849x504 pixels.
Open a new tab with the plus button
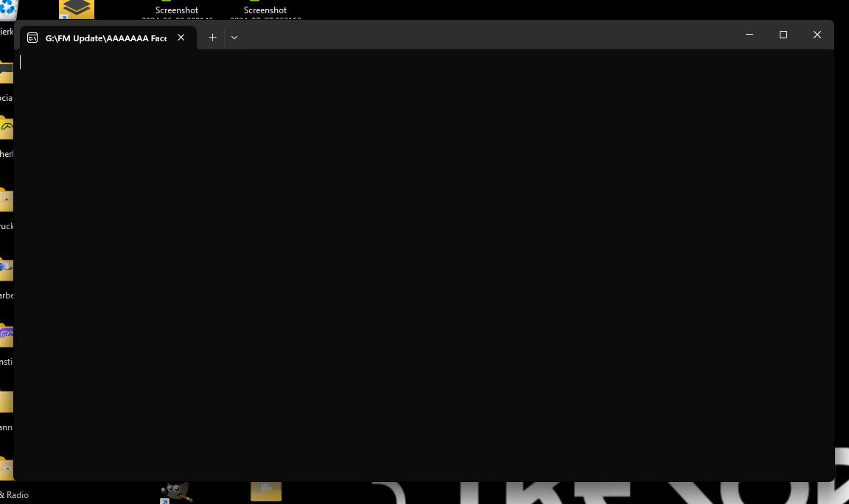coord(212,38)
